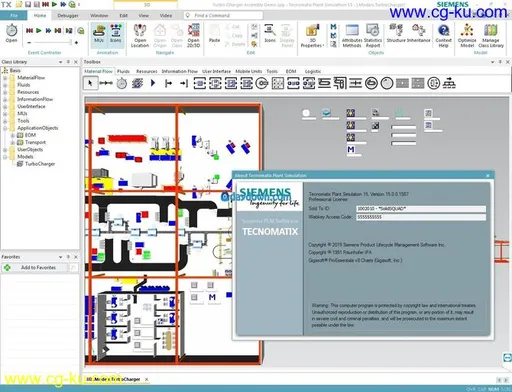Image resolution: width=512 pixels, height=392 pixels.
Task: Show the object Structure
Action: [x=396, y=33]
